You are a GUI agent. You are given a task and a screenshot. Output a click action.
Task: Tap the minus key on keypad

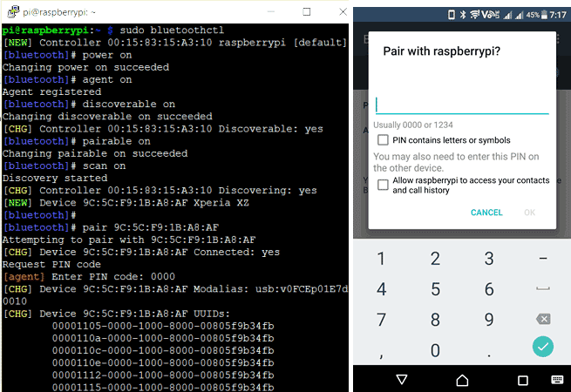tap(543, 259)
